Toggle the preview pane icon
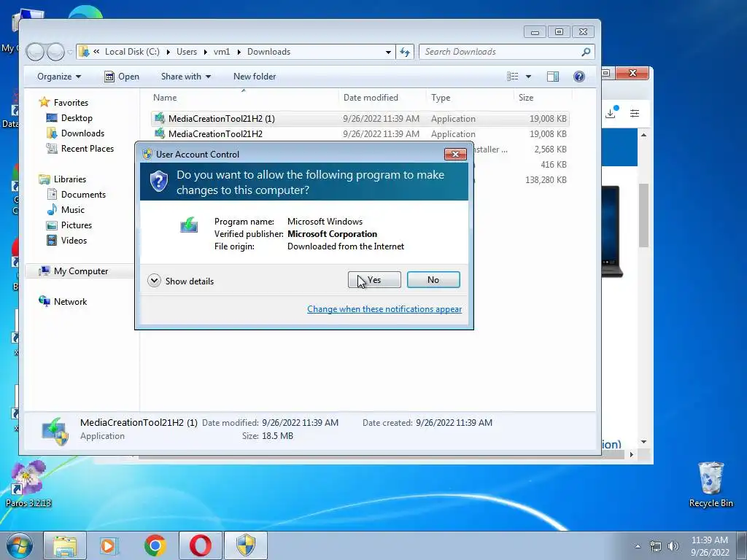The height and width of the screenshot is (560, 747). click(x=553, y=77)
